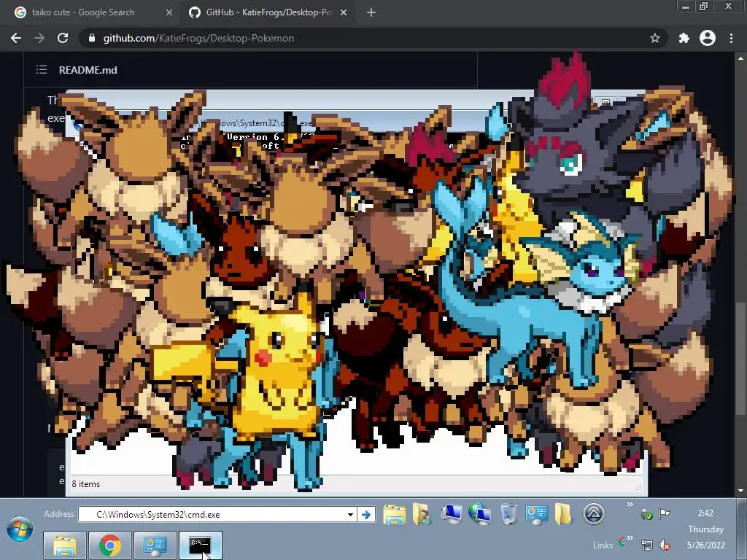Click the Go arrow beside the address bar
This screenshot has height=560, width=747.
pos(366,515)
